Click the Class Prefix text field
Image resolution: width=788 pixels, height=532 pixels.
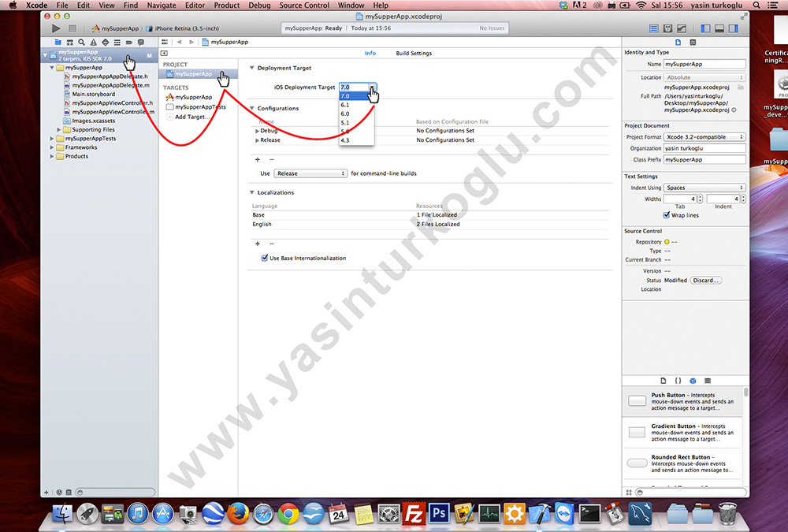[704, 159]
